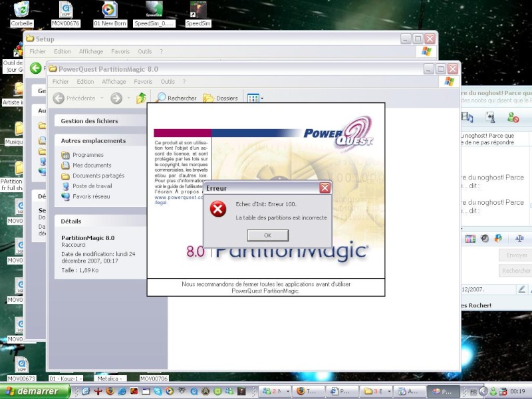Open the ? help menu in PartitionMagic window

click(x=184, y=81)
